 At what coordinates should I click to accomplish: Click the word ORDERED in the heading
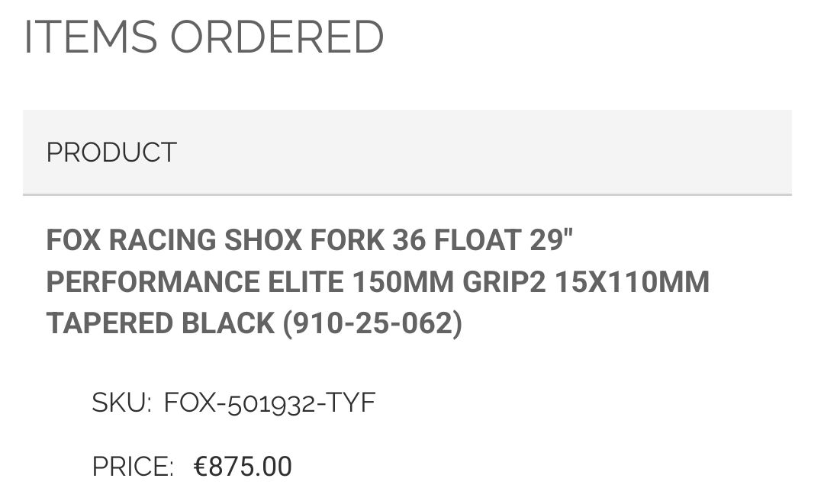tap(277, 37)
